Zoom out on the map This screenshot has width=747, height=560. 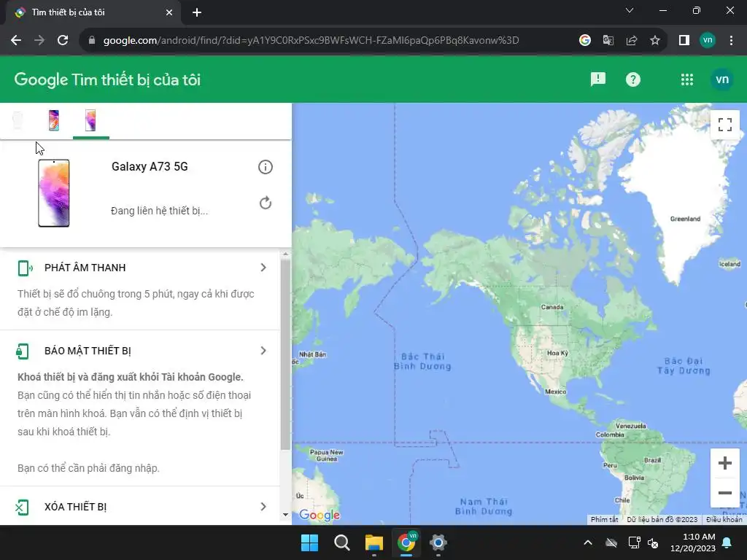[724, 493]
